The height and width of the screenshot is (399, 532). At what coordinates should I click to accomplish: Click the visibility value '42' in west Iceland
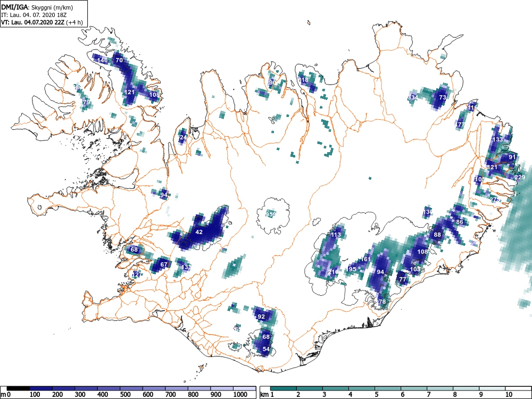(x=199, y=232)
